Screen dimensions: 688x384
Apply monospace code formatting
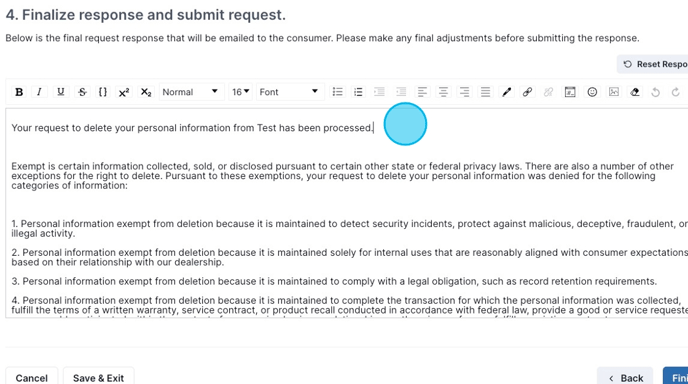click(x=103, y=92)
